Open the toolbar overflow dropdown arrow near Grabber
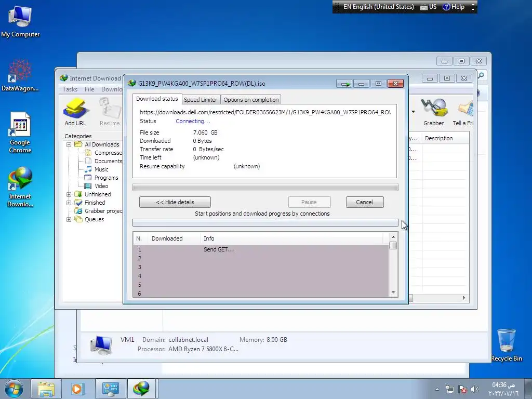 point(413,112)
